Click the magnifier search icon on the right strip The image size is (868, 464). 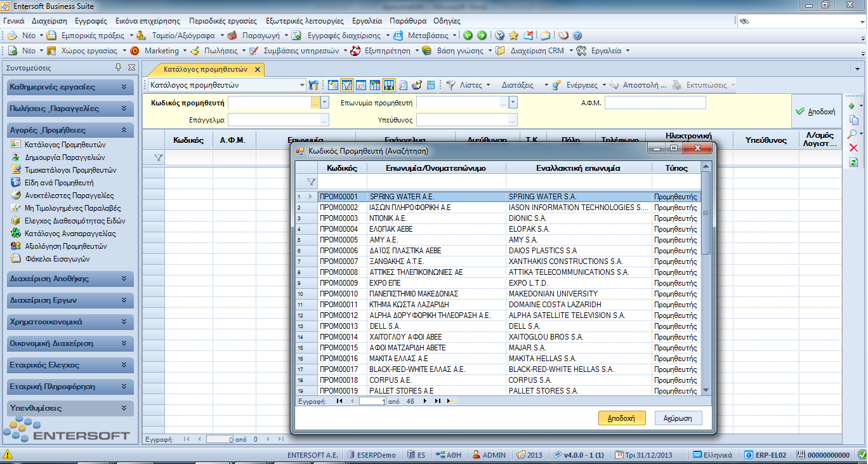tap(853, 134)
